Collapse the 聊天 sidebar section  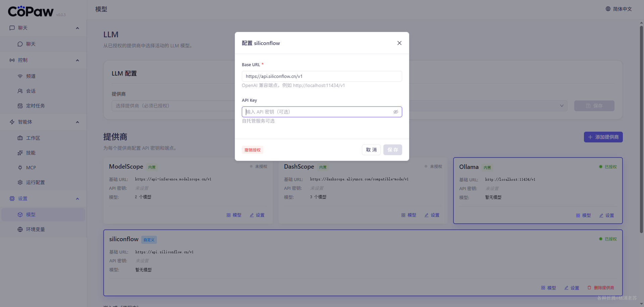pyautogui.click(x=77, y=28)
